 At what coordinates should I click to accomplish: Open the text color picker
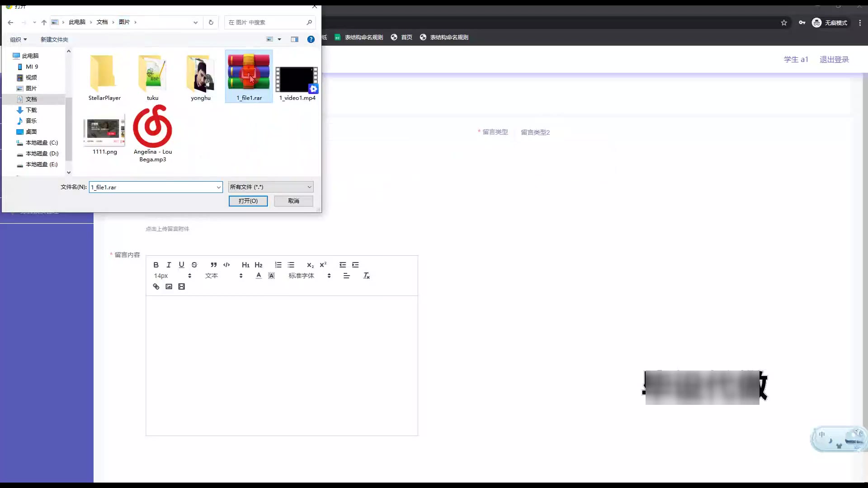coord(259,276)
